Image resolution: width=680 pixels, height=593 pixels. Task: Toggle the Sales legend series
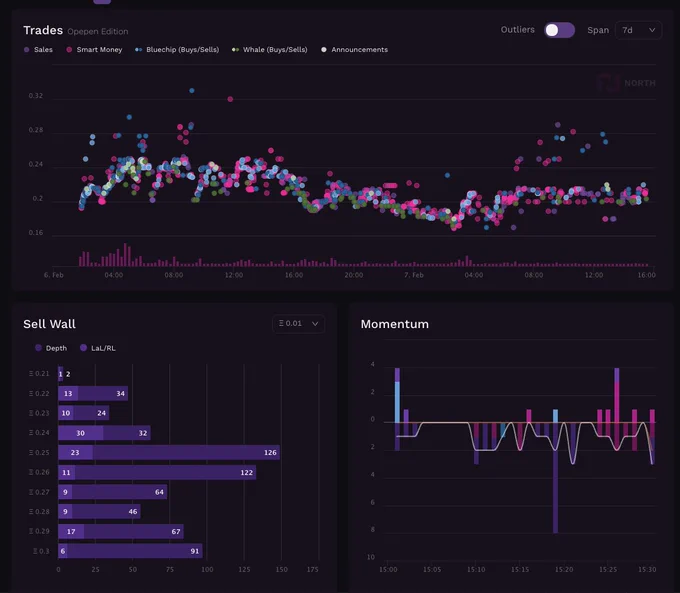click(x=38, y=49)
